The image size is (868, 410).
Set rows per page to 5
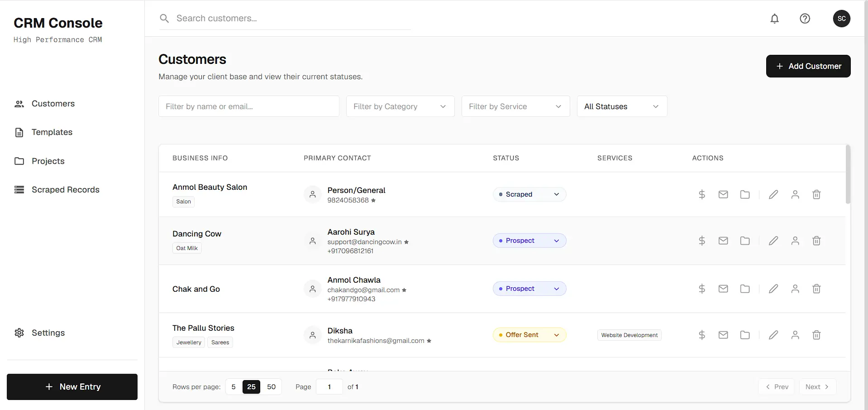coord(234,387)
